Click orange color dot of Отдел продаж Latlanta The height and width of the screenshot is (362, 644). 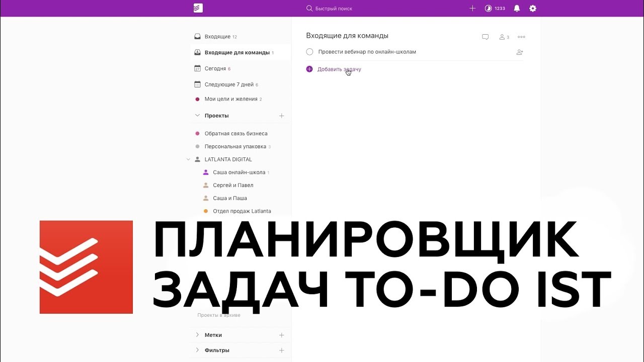coord(206,211)
